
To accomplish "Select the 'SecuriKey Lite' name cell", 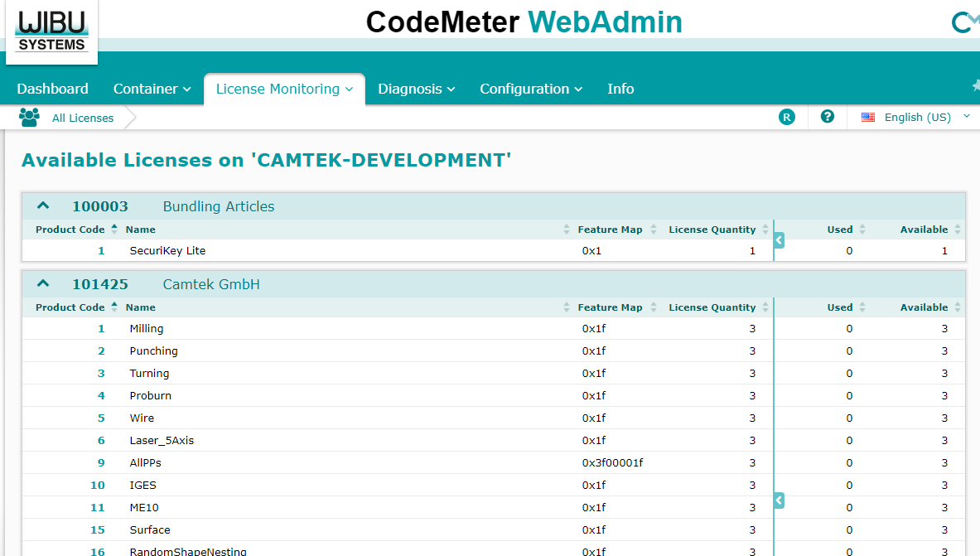I will tap(167, 251).
